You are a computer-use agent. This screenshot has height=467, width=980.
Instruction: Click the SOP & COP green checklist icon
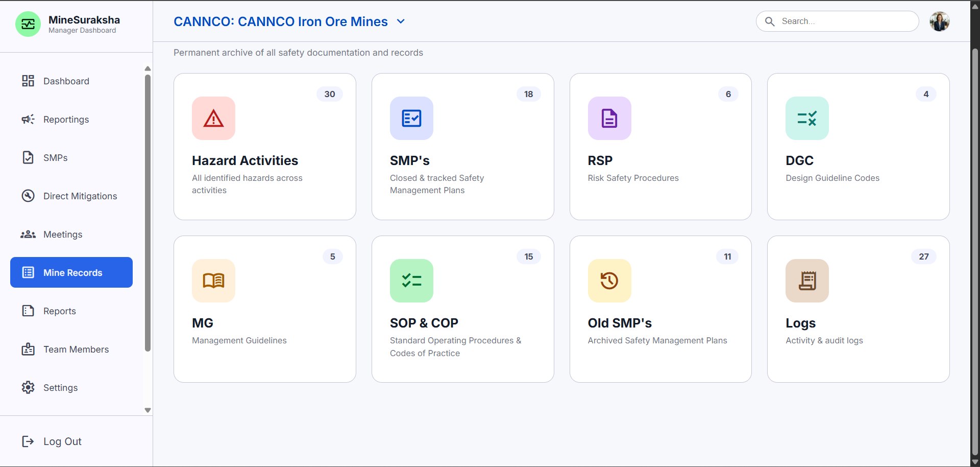point(411,281)
